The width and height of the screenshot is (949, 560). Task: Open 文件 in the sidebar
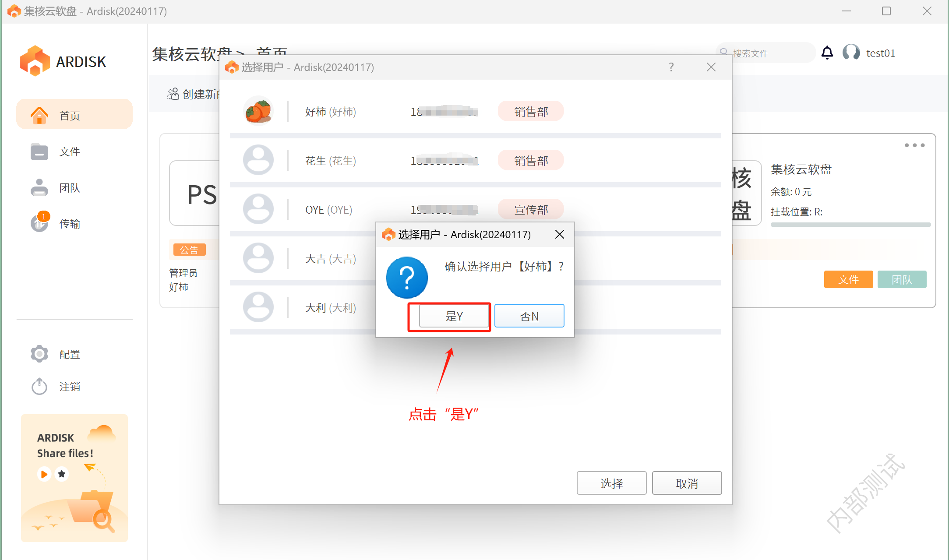(x=70, y=152)
